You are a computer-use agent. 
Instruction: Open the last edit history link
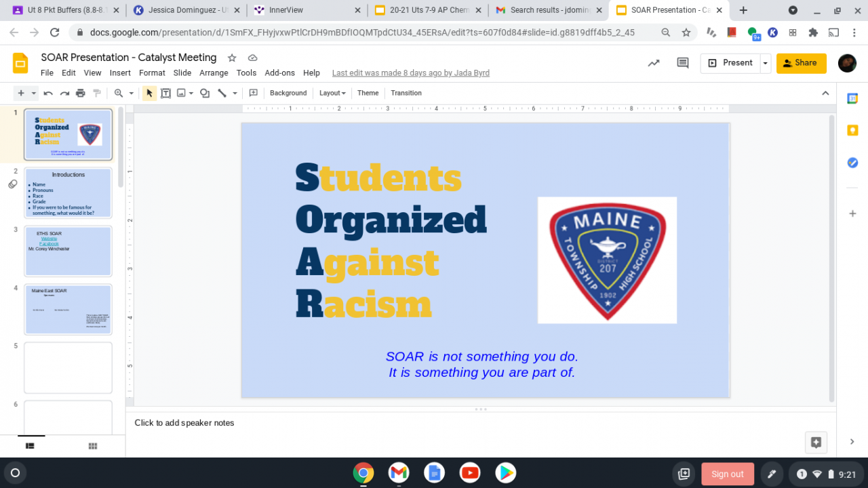410,73
